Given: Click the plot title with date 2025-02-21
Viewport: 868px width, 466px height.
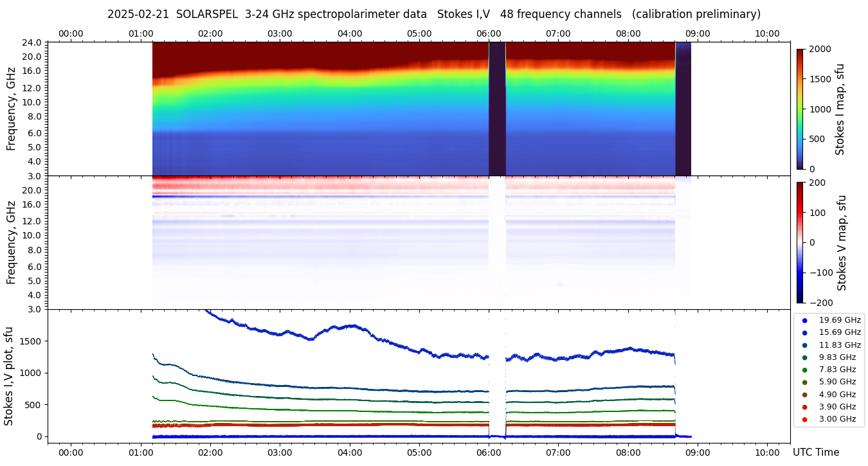Looking at the screenshot, I should (433, 14).
